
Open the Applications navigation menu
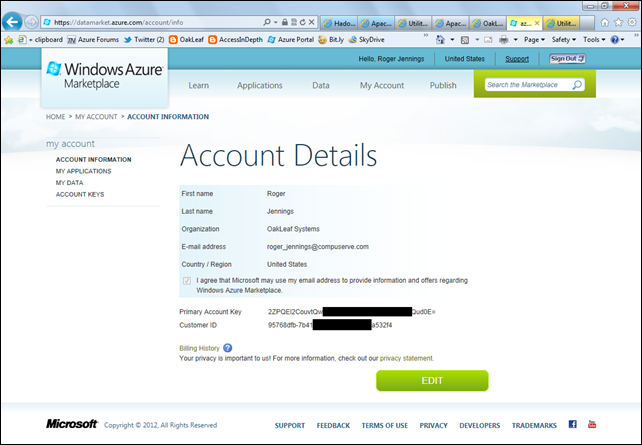tap(260, 85)
